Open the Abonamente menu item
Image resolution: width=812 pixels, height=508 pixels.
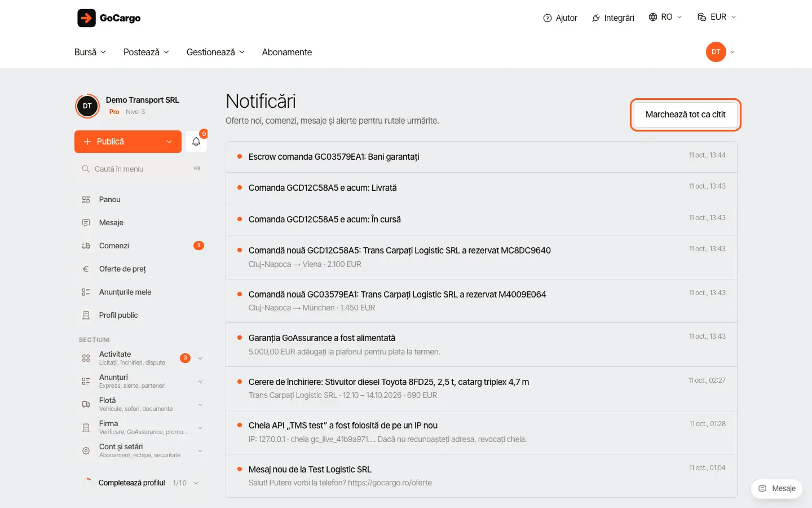click(286, 52)
